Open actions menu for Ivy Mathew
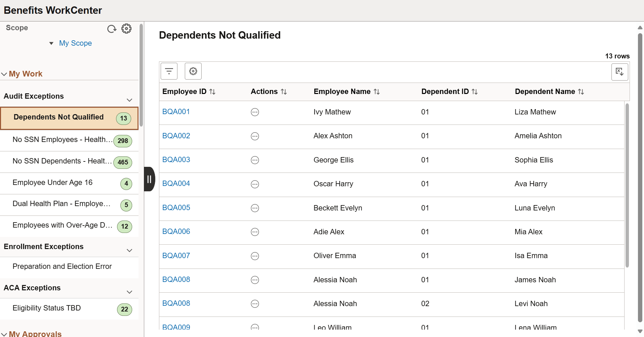 pos(255,112)
